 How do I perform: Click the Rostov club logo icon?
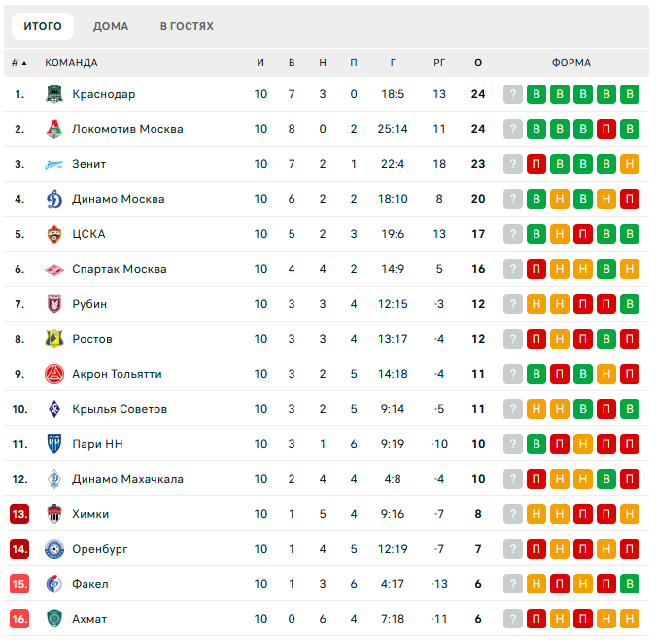coord(54,339)
